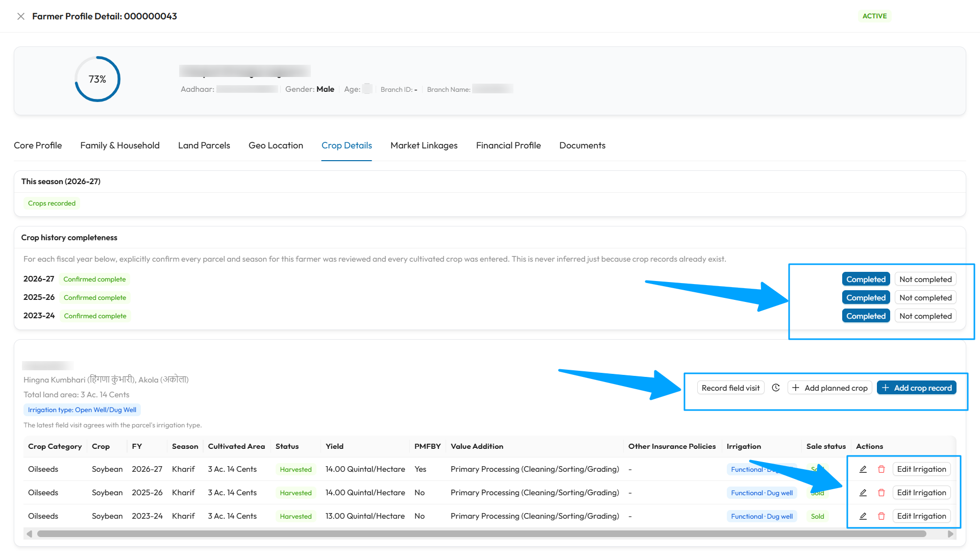Open the Financial Profile tab
Screen dimensions: 980x560
508,145
